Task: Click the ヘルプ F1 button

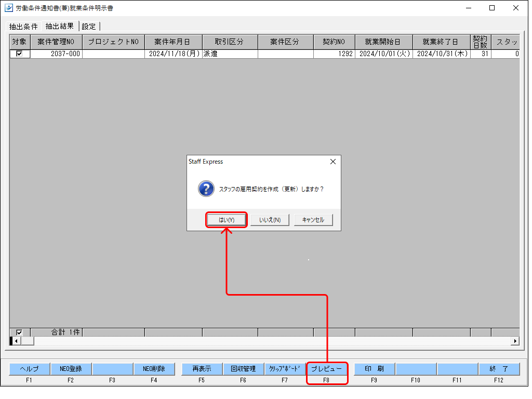Action: pos(29,369)
